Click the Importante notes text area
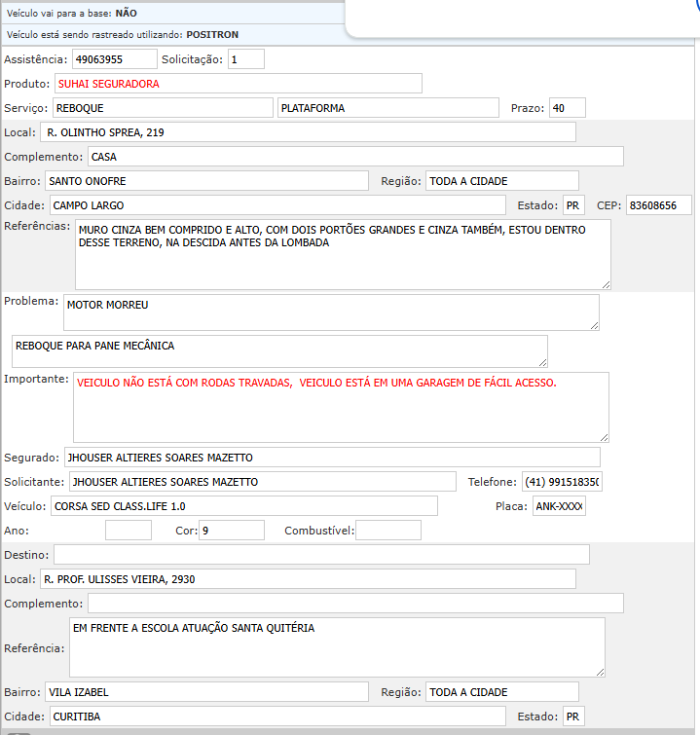This screenshot has height=735, width=700. 341,407
